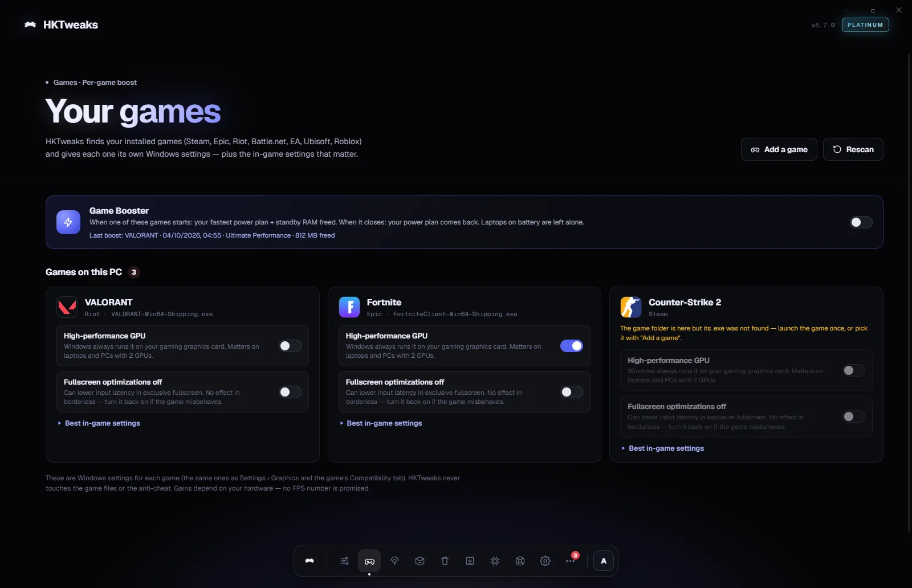Click FortniteClient-Win64-Shipping.exe text
912x588 pixels.
coord(455,315)
